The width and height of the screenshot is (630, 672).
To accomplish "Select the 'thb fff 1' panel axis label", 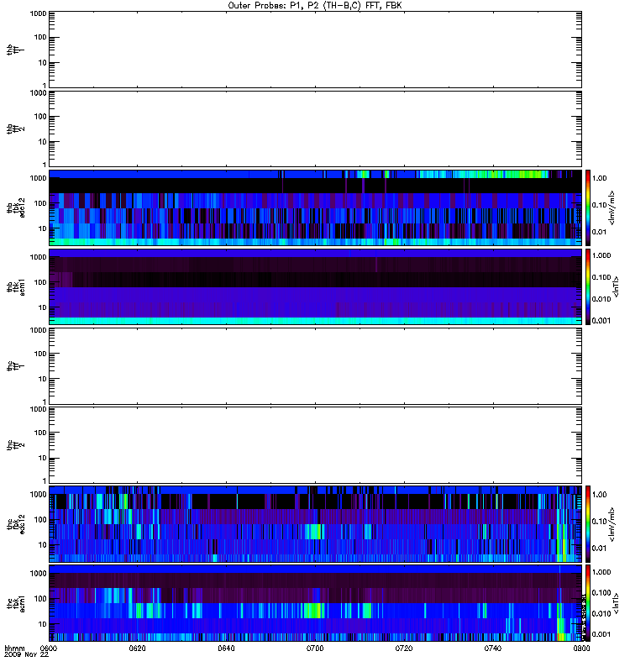I will click(x=15, y=50).
